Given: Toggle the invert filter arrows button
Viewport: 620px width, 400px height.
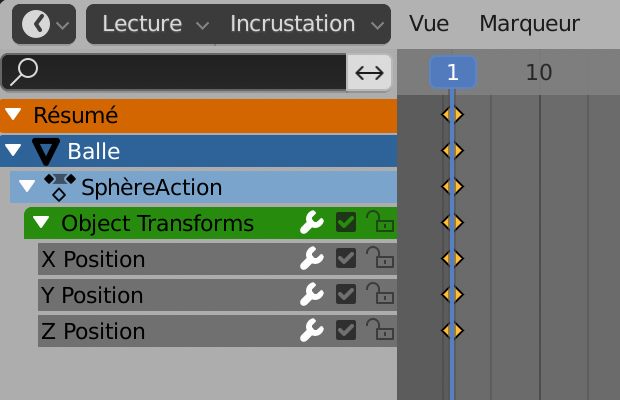Looking at the screenshot, I should 370,72.
